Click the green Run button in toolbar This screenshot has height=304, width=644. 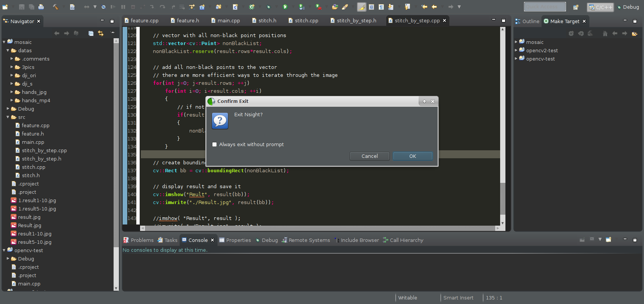click(285, 7)
